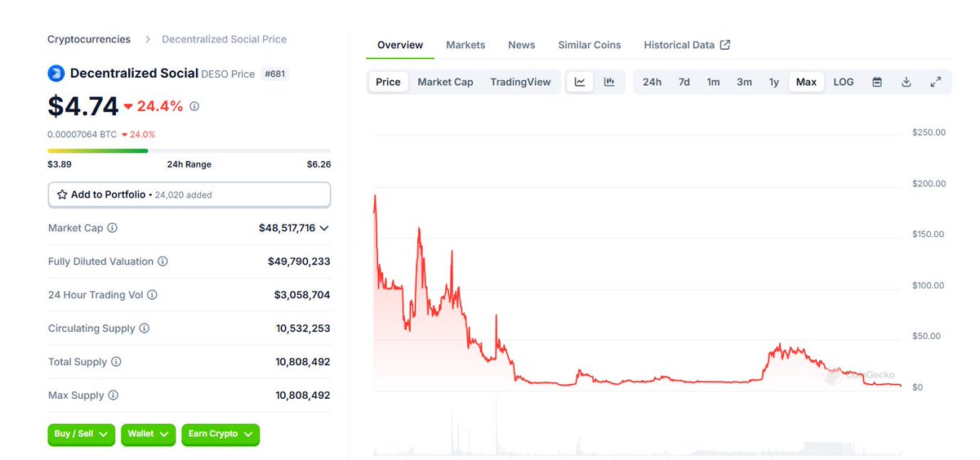Open the 24 Hour Trading Vol info icon
Viewport: 980px width, 460px height.
pos(152,295)
